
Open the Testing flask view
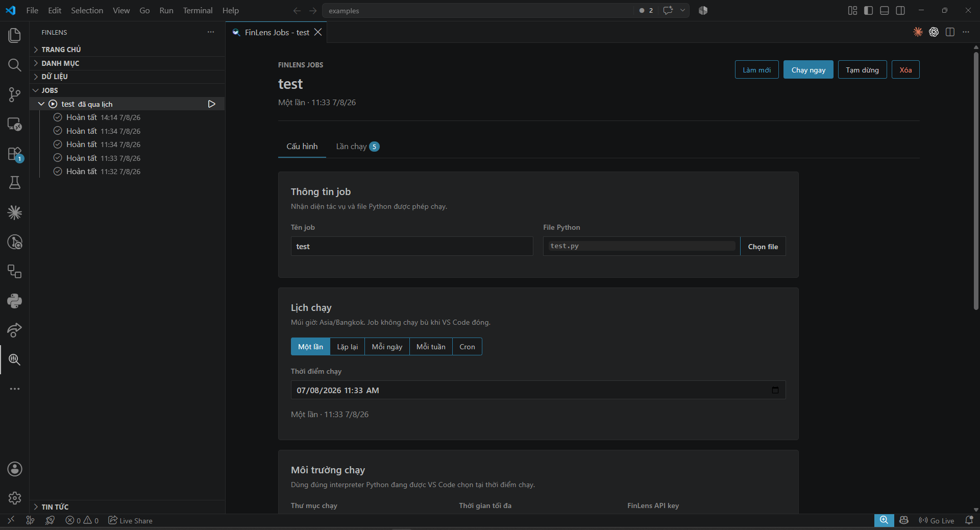click(15, 183)
